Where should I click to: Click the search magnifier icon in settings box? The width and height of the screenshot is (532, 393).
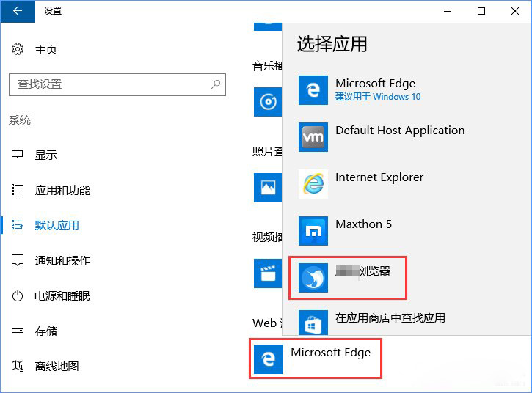pos(216,84)
